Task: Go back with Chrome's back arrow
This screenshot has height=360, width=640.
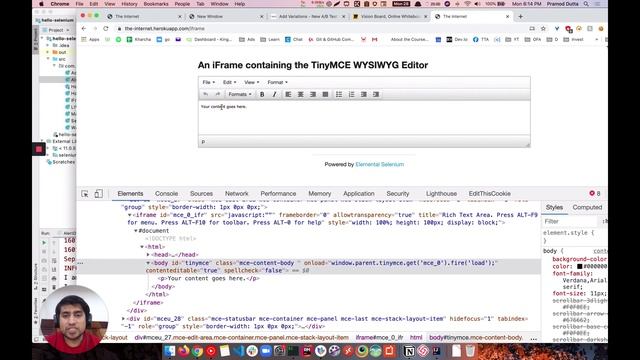Action: [84, 29]
